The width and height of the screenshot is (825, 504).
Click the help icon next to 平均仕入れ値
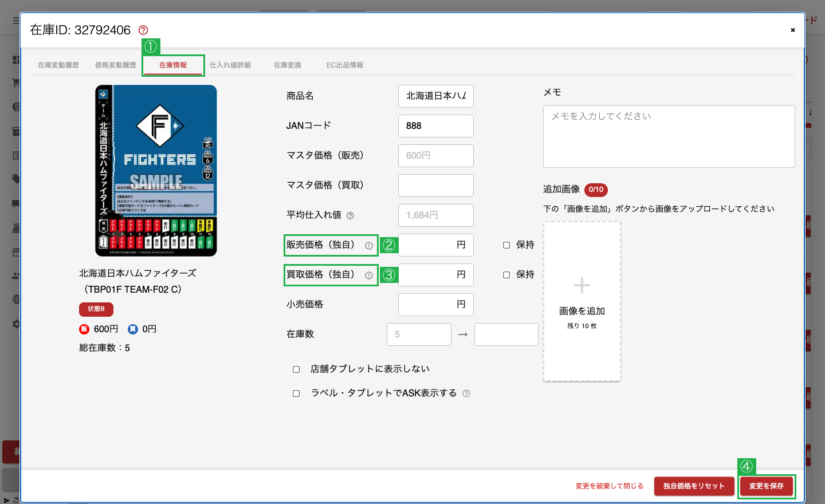pyautogui.click(x=351, y=216)
